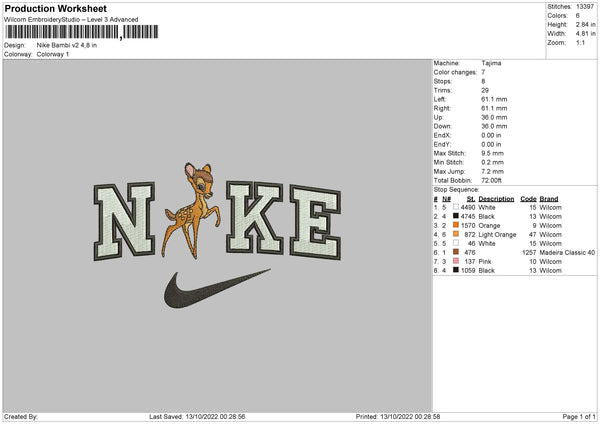This screenshot has width=600, height=424.
Task: Click the Max Stitch value 9.5 mm
Action: point(492,153)
